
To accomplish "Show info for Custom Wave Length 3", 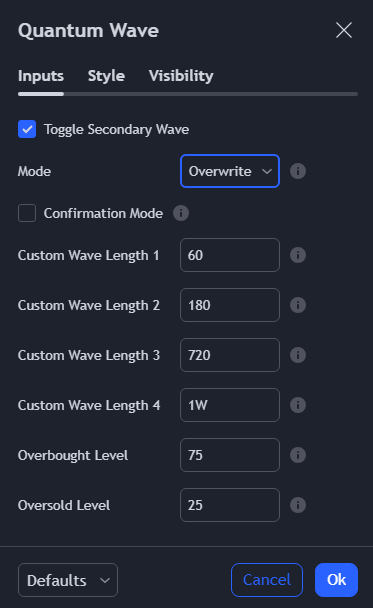I will [298, 355].
